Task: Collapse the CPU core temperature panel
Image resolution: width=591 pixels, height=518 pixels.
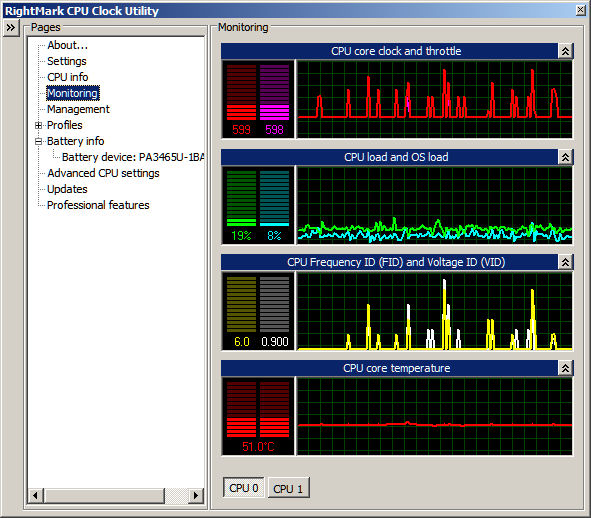Action: (x=565, y=368)
